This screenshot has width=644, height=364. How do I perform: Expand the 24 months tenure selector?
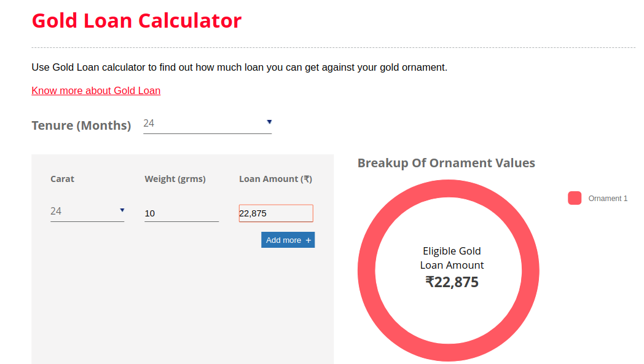coord(207,124)
